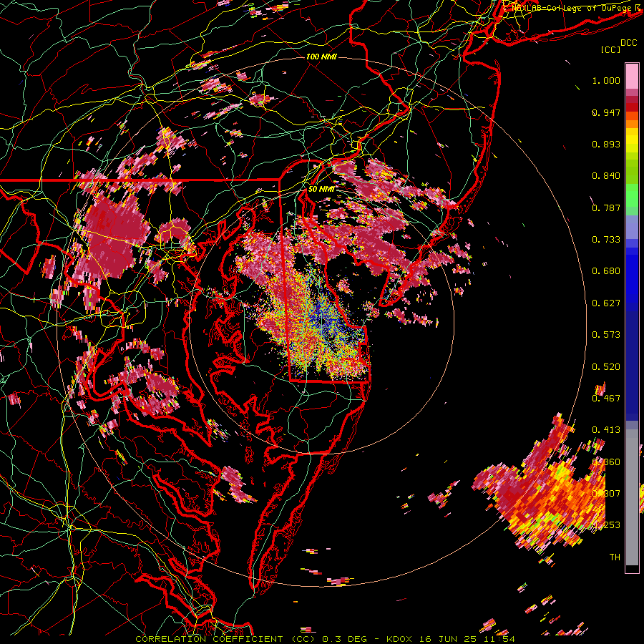Screen dimensions: 644x644
Task: Click the 0.627 legend value
Action: click(606, 303)
